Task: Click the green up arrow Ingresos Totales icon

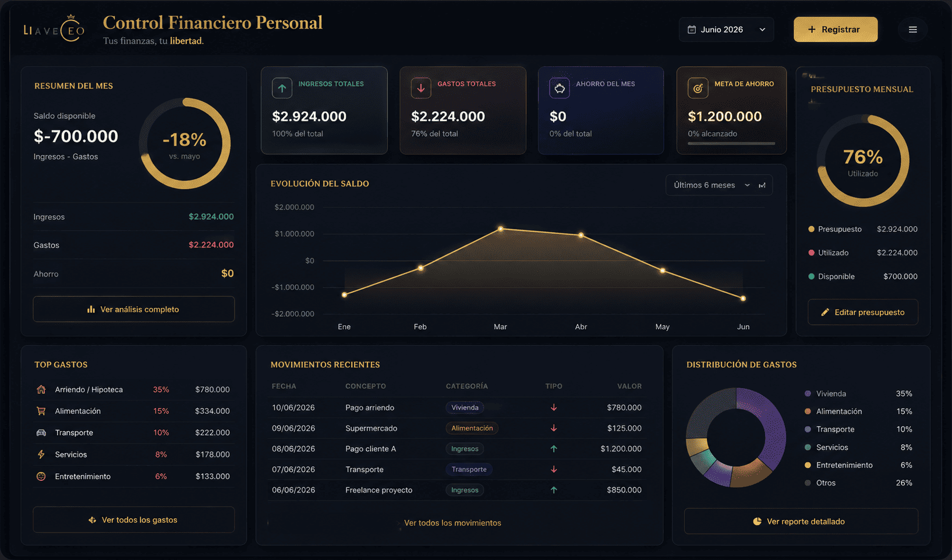Action: click(282, 88)
